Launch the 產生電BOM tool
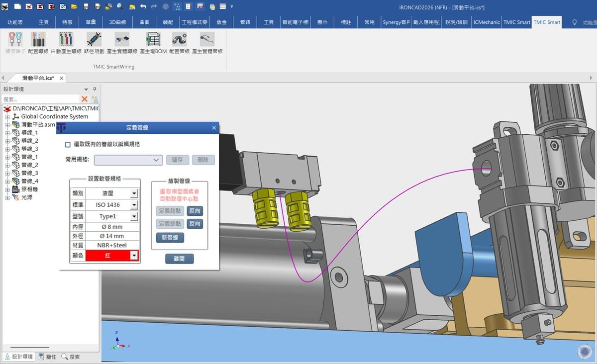Viewport: 597px width, 364px height. 153,39
